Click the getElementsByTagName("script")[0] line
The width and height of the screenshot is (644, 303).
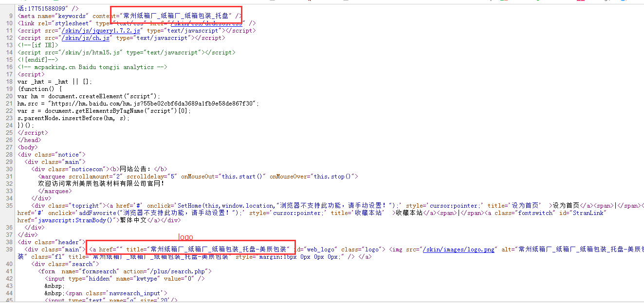point(104,110)
